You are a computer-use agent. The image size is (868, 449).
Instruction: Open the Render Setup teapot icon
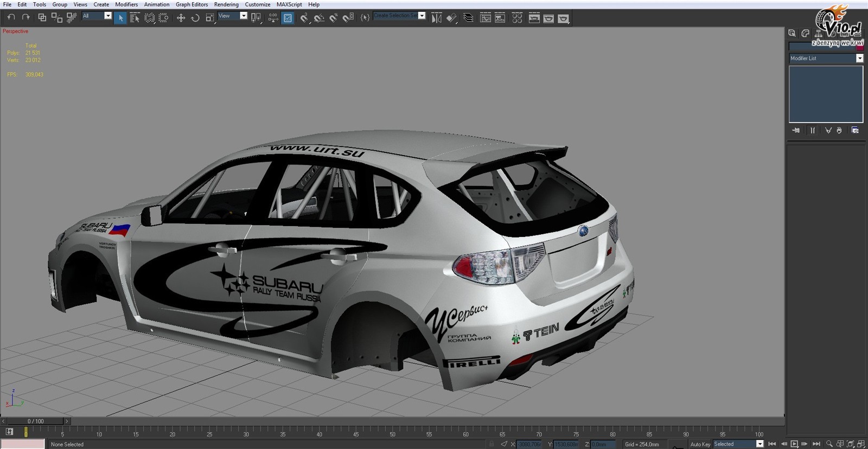tap(534, 18)
